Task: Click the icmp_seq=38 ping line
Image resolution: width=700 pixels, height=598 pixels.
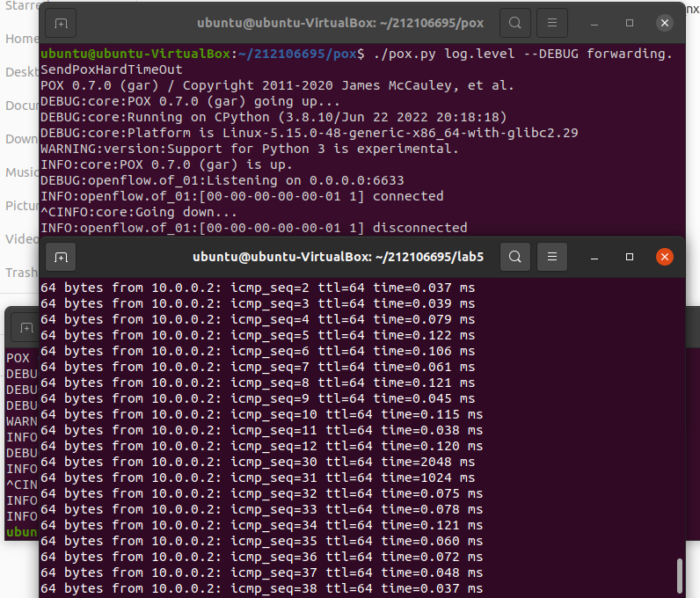Action: coord(261,588)
